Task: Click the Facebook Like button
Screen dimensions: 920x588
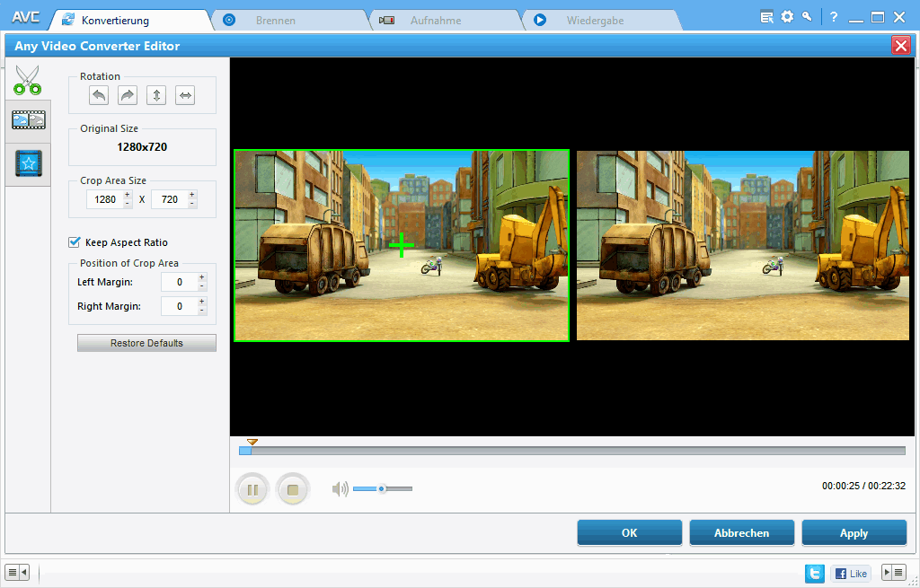Action: click(851, 574)
